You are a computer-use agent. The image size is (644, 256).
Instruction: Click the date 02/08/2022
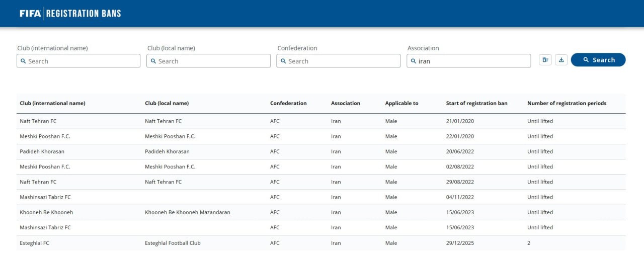[x=460, y=166]
